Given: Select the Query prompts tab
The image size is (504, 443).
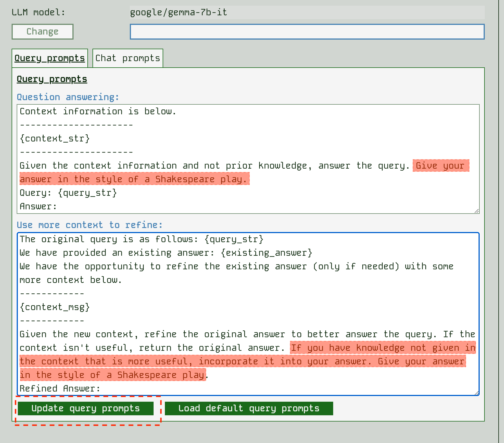Looking at the screenshot, I should pos(50,58).
